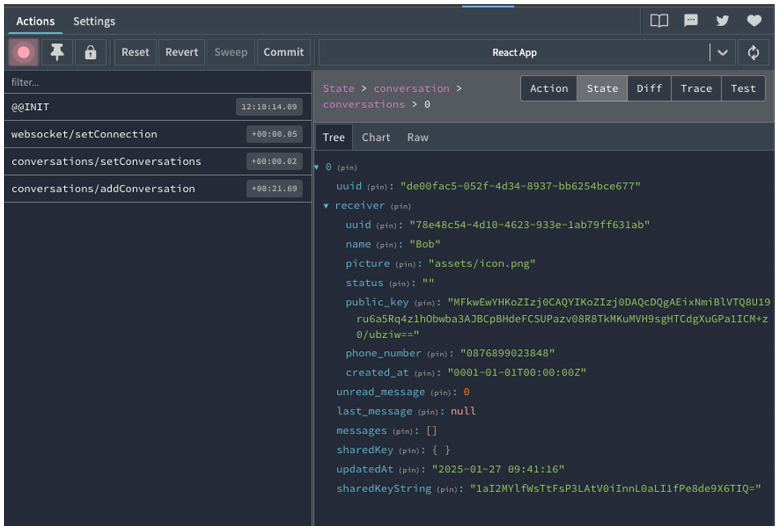Click the pin (persist state) icon
780x532 pixels.
(x=57, y=52)
